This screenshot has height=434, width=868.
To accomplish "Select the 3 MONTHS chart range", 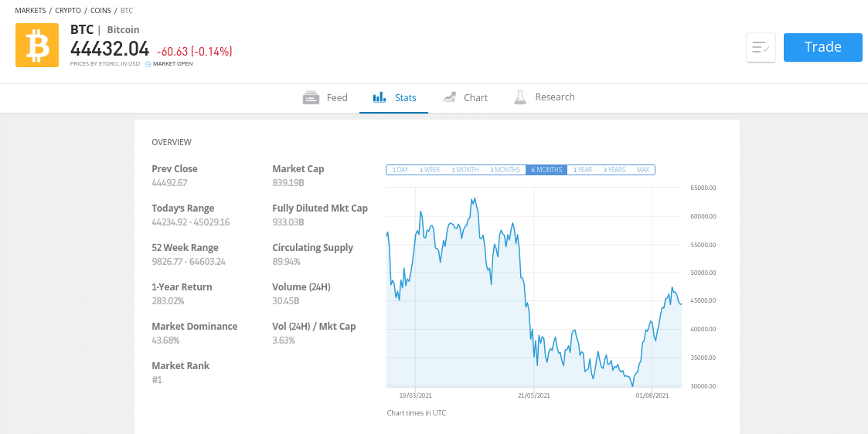I will (505, 170).
